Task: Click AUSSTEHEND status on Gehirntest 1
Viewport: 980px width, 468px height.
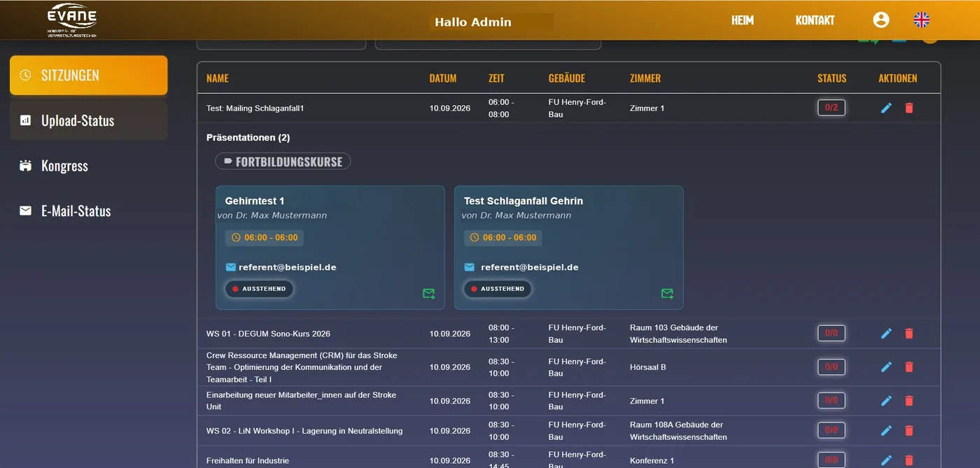Action: click(259, 288)
